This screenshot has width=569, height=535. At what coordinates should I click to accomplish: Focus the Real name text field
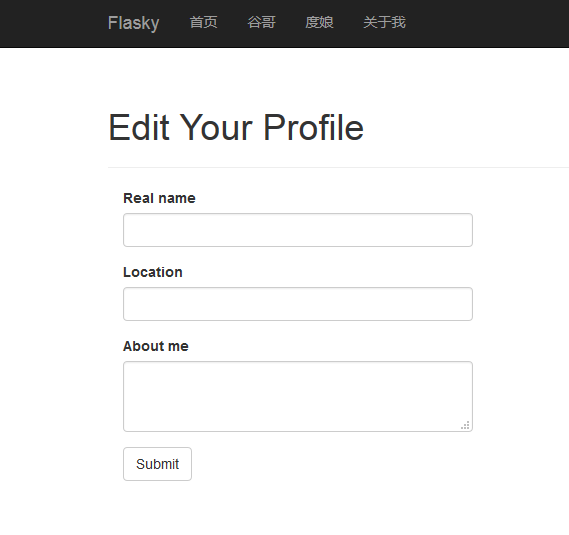coord(298,230)
